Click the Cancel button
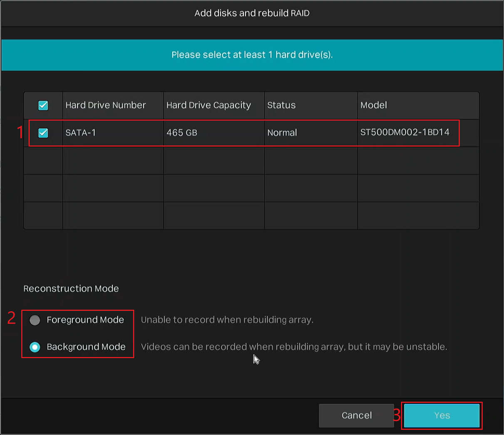 (x=356, y=415)
